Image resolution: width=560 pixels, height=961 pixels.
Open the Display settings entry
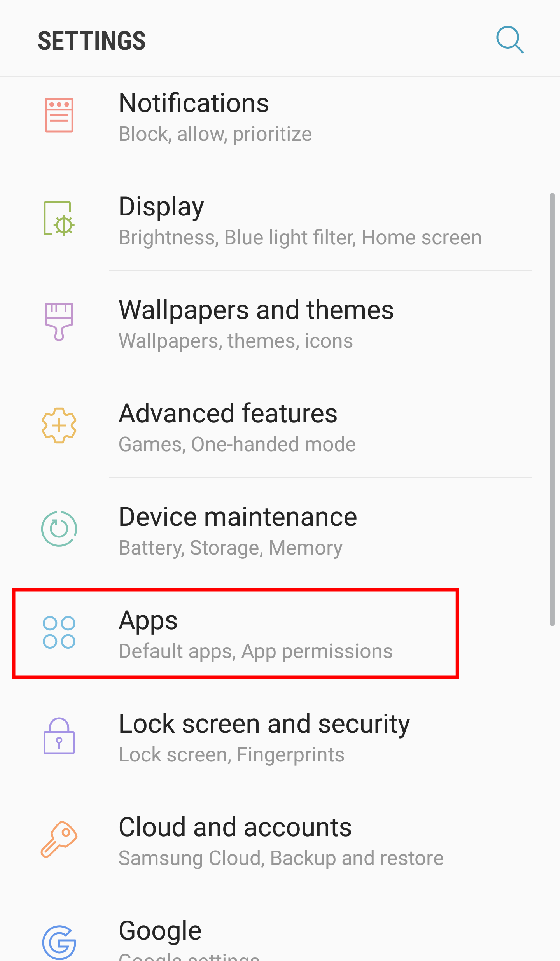click(x=280, y=219)
